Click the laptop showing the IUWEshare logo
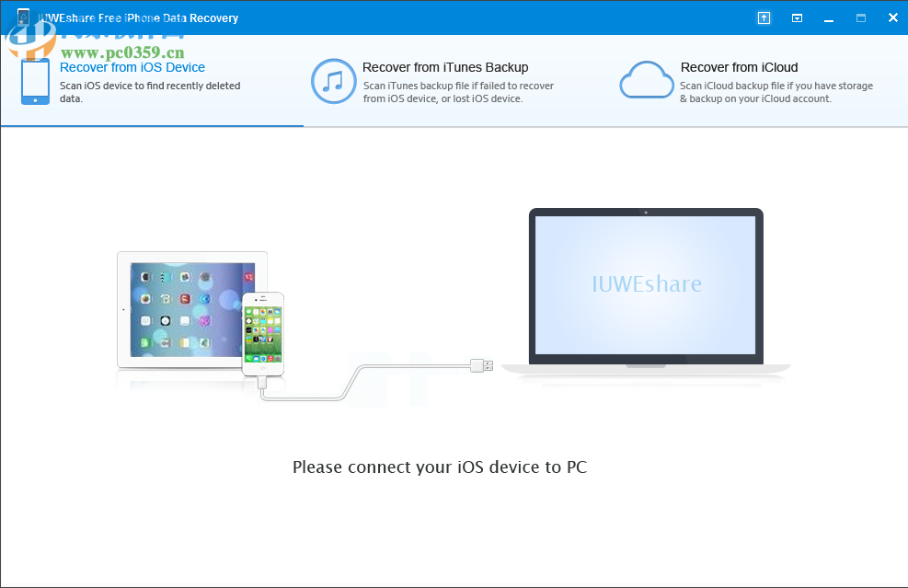The width and height of the screenshot is (908, 588). pyautogui.click(x=646, y=285)
